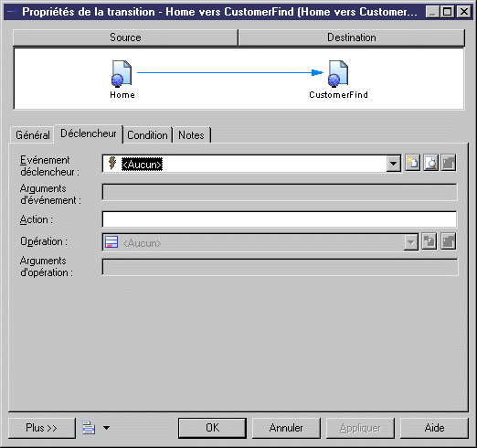Click the Home source page icon
Screen dimensions: 477x448
coord(122,73)
